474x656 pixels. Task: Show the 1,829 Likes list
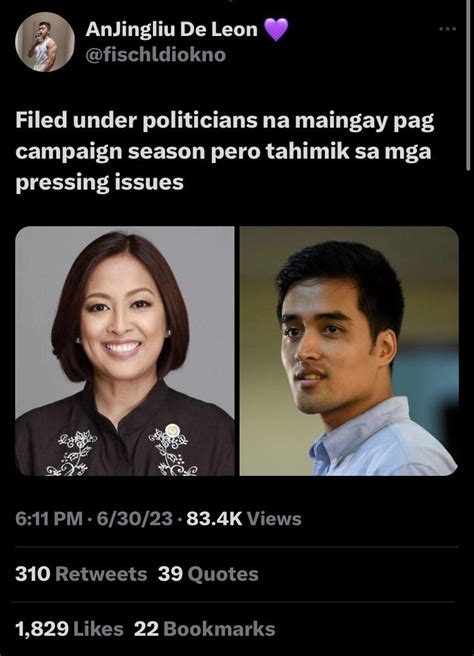[69, 629]
